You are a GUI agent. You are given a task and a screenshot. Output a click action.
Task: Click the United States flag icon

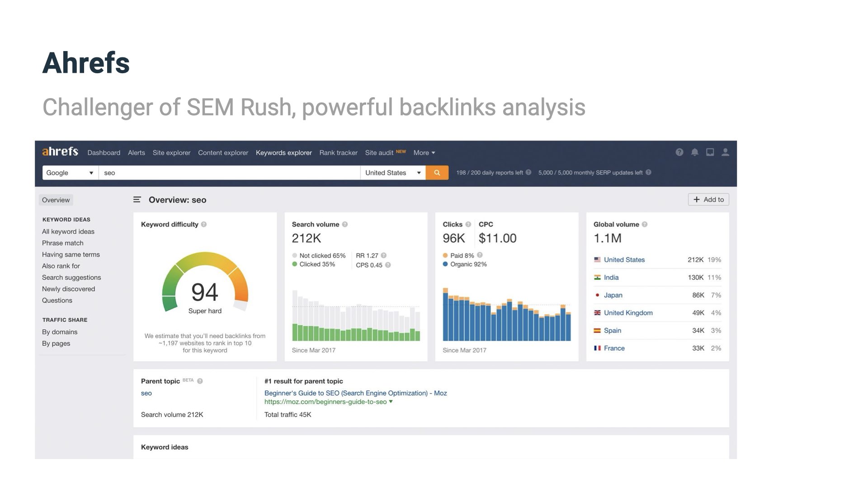(x=597, y=260)
